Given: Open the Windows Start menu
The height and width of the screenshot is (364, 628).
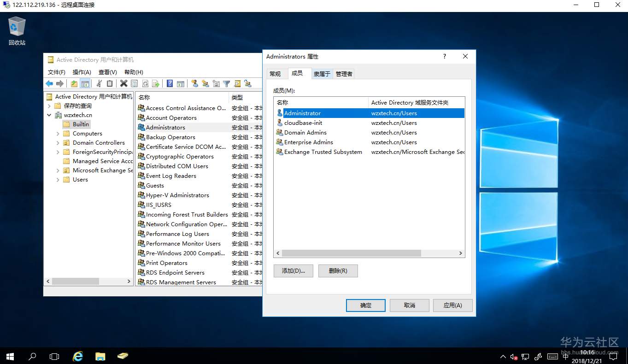Looking at the screenshot, I should (x=10, y=356).
